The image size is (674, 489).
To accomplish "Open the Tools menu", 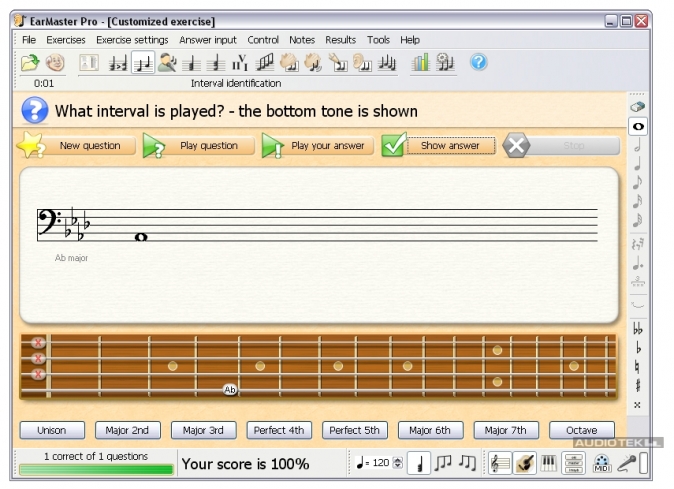I will (378, 40).
